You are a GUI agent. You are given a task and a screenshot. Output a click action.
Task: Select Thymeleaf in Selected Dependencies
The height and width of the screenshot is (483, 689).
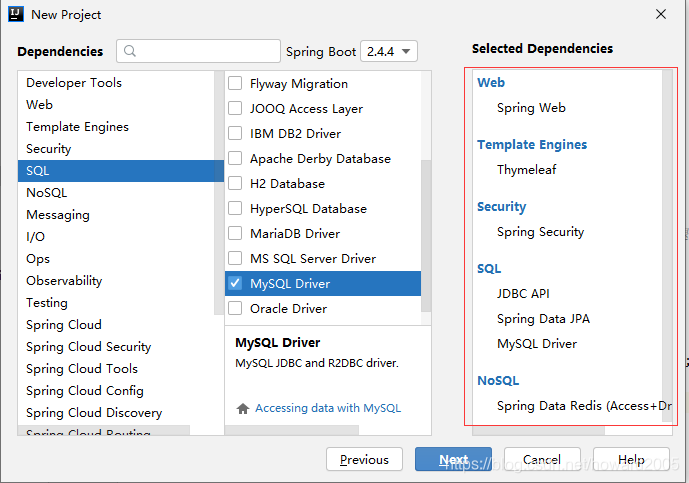point(526,170)
